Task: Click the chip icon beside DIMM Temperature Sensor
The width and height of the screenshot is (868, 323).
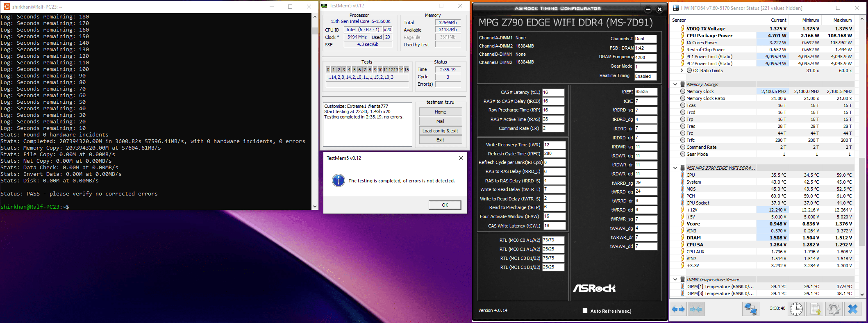Action: click(683, 280)
